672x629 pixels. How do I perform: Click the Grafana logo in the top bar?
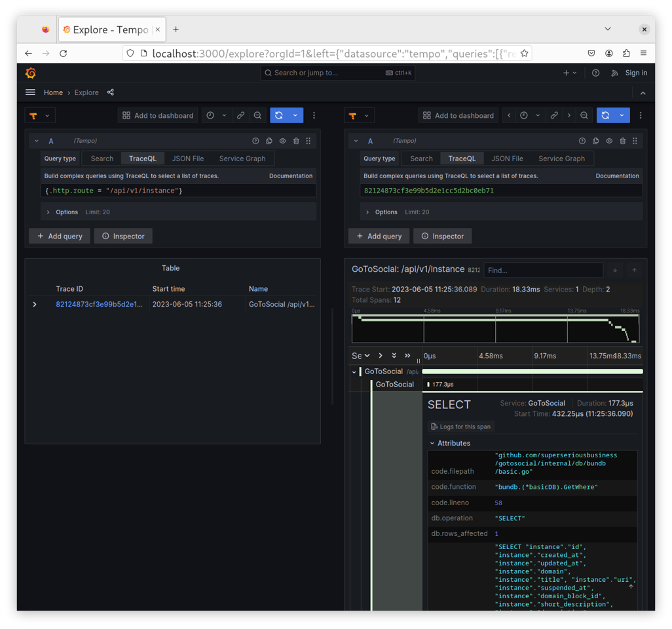tap(30, 73)
